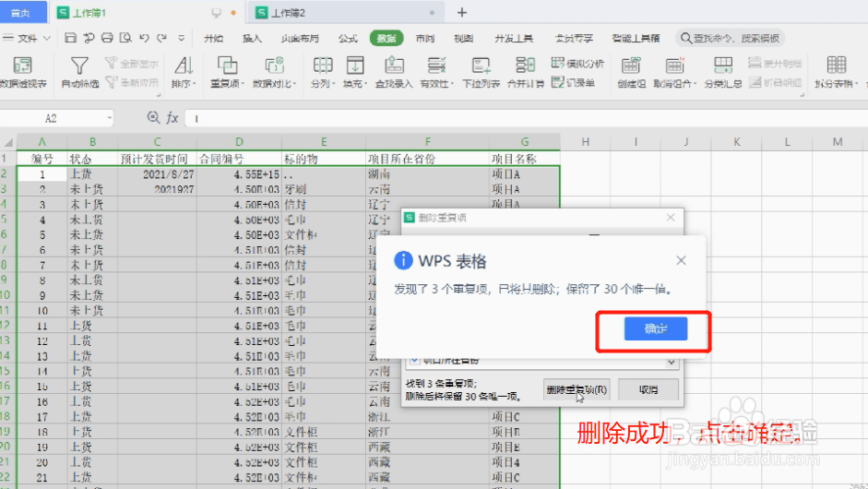Screen dimensions: 868x489
Task: Switch to the 公式 ribbon tab
Action: 348,38
